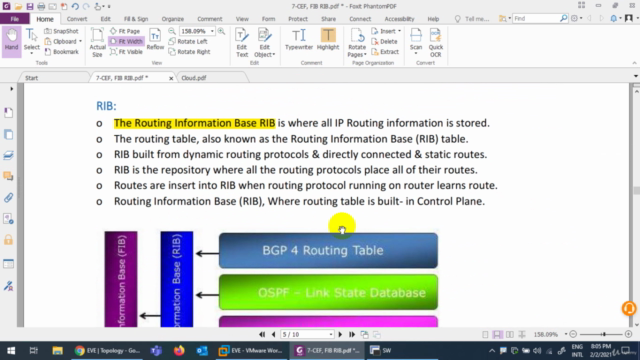Click Extract pages button

[x=385, y=52]
